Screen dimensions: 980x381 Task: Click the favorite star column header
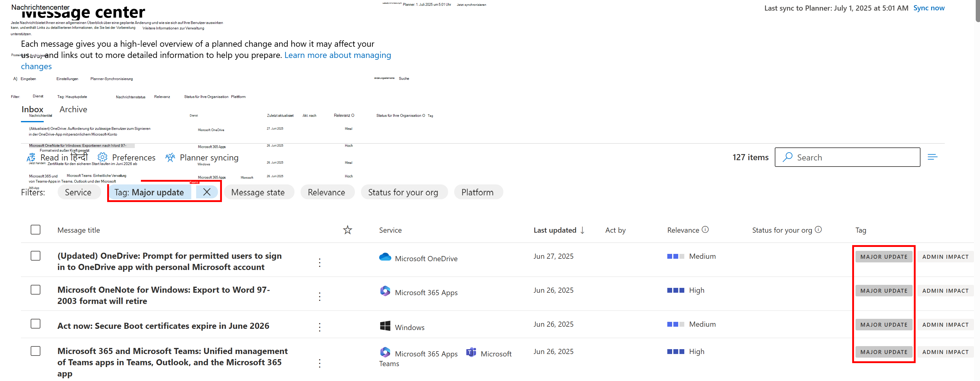(347, 230)
